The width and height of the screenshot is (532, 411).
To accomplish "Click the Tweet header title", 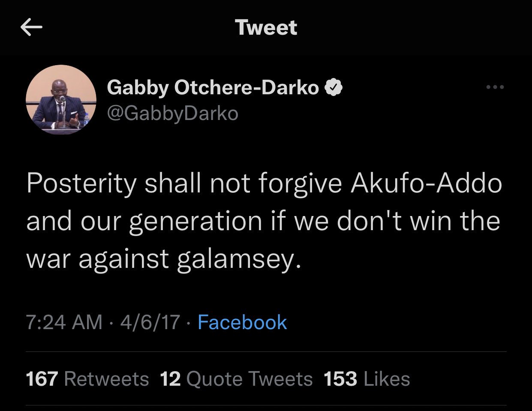I will [x=265, y=27].
